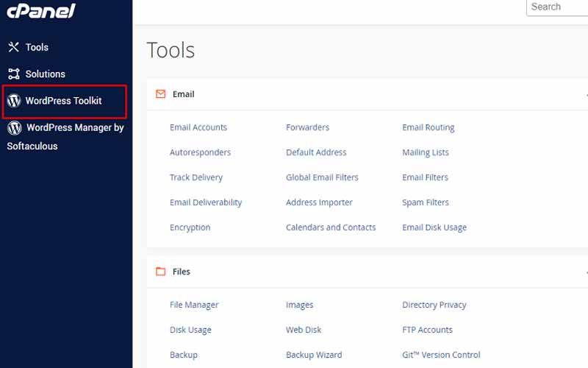The image size is (588, 368).
Task: Open Default Address
Action: (x=316, y=152)
